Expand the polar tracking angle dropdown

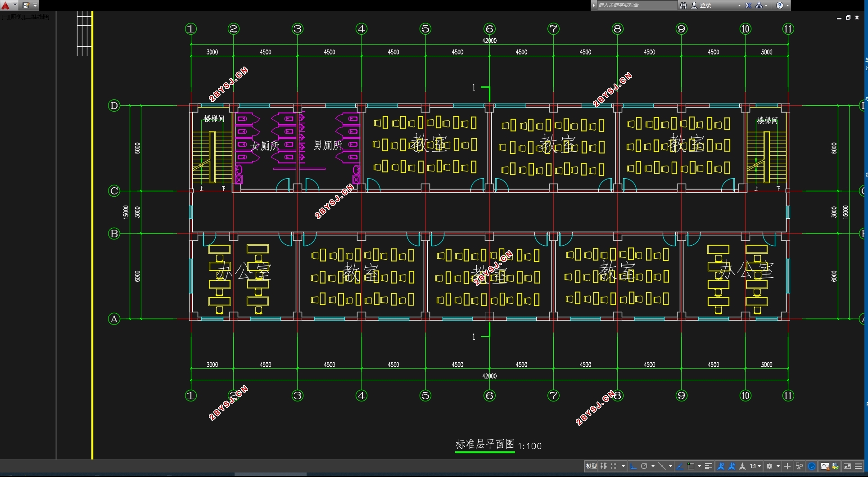[653, 466]
